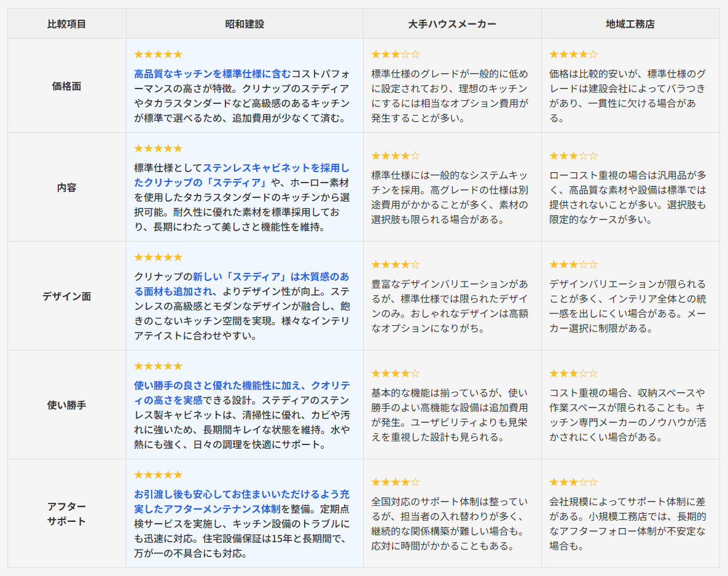Select the アフターサポート row label
Image resolution: width=728 pixels, height=576 pixels.
point(66,514)
